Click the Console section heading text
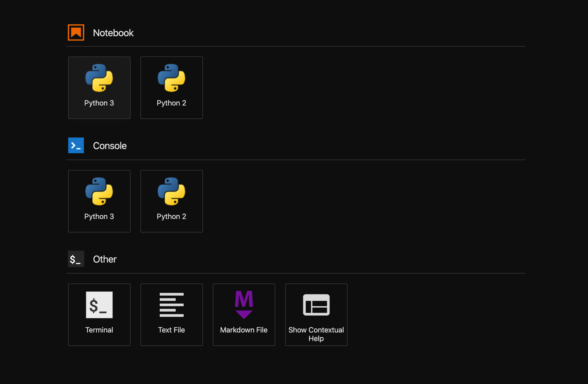 click(110, 146)
